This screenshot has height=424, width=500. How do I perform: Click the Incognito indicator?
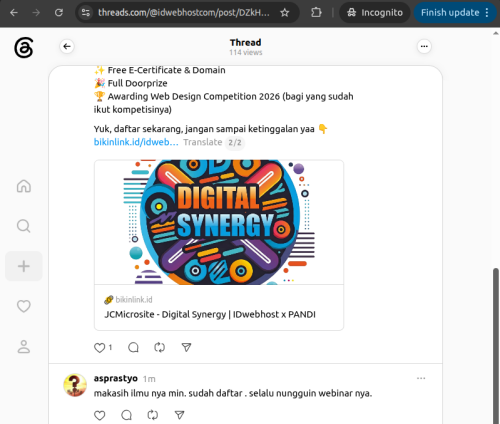click(375, 13)
